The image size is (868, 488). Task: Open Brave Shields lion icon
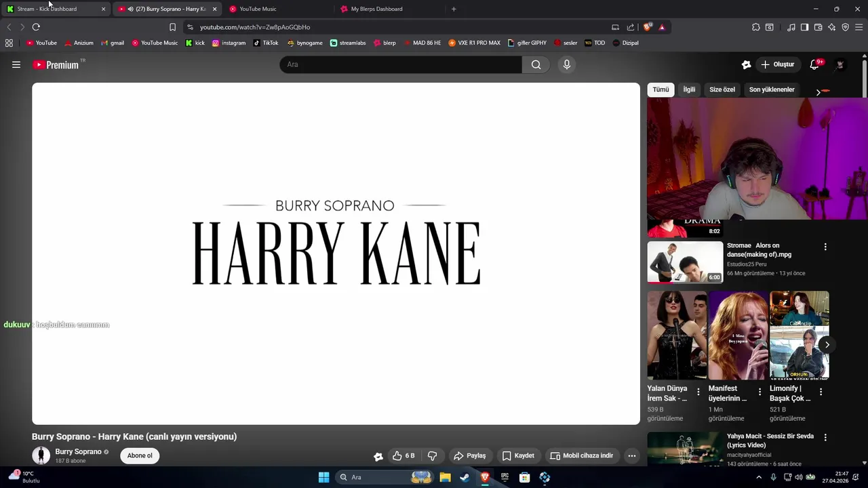click(648, 27)
